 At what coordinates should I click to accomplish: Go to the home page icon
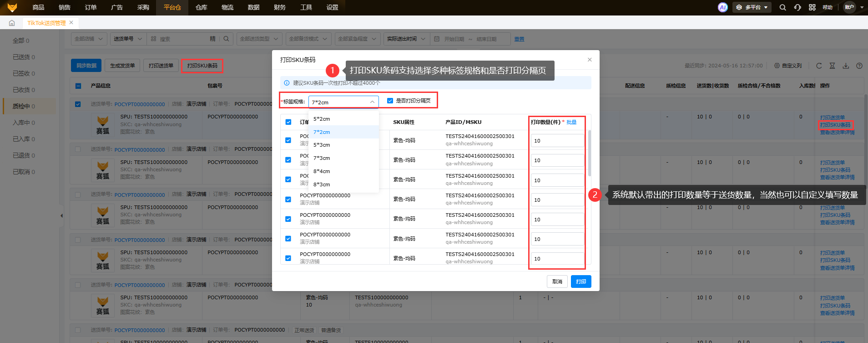12,23
